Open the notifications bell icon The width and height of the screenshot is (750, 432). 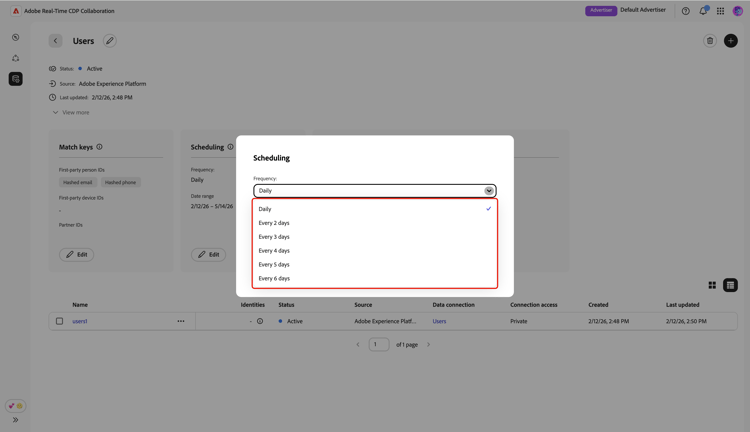click(x=703, y=11)
